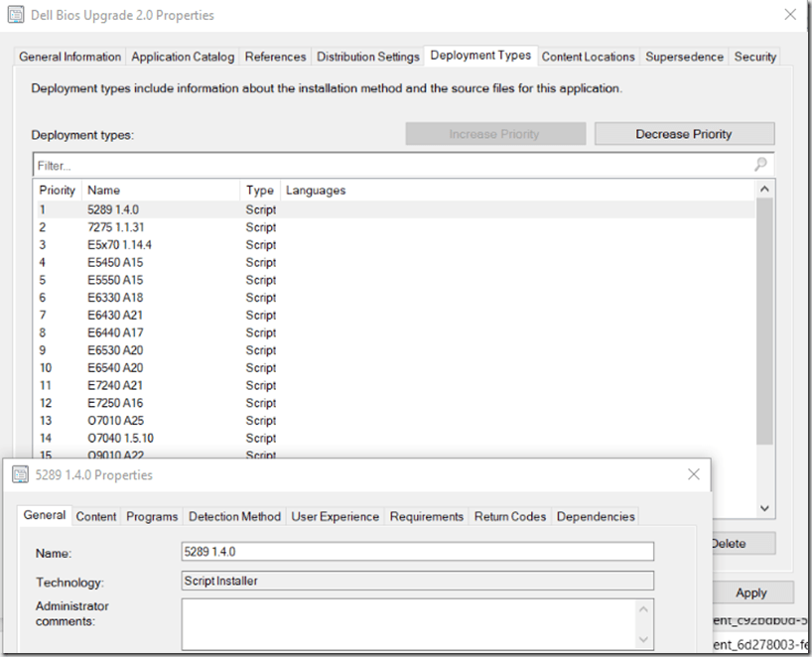This screenshot has height=657, width=812.
Task: Click the search magnifier icon in the Filter box
Action: pos(759,165)
